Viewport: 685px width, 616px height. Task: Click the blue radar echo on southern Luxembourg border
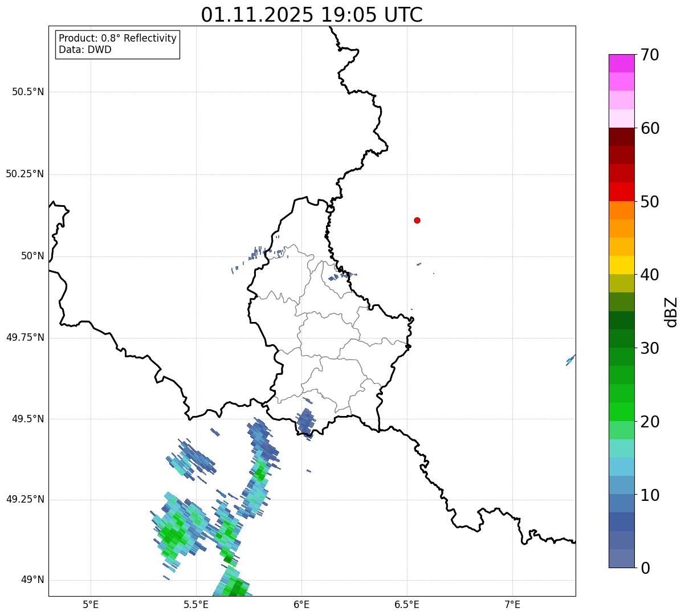click(x=305, y=423)
